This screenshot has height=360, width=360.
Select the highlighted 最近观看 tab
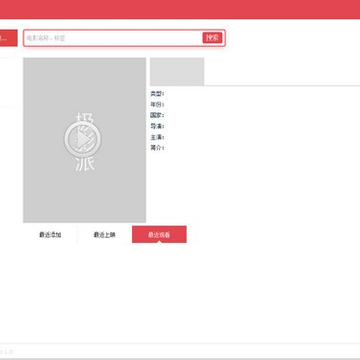[159, 235]
